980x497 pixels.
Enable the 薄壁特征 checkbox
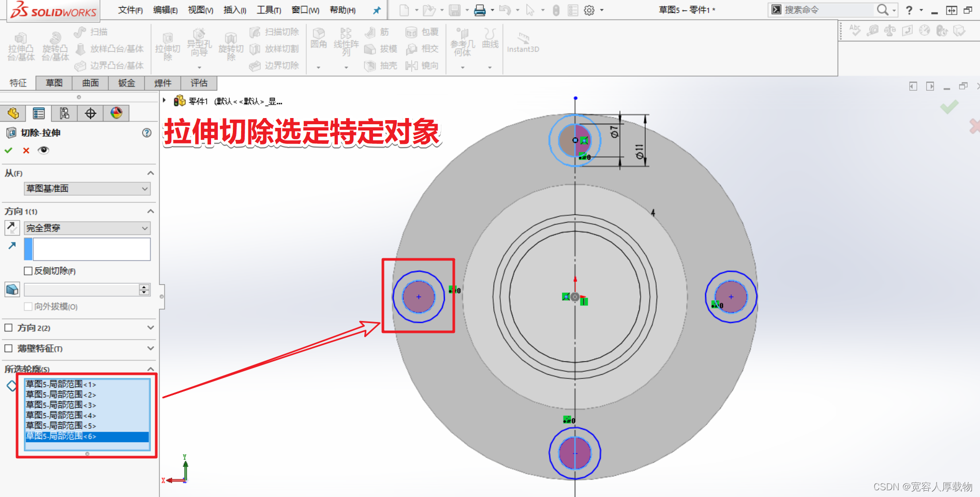coord(8,348)
